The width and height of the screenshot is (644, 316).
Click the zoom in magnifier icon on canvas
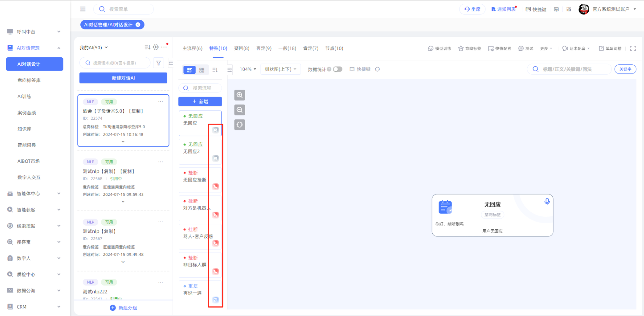pos(240,95)
